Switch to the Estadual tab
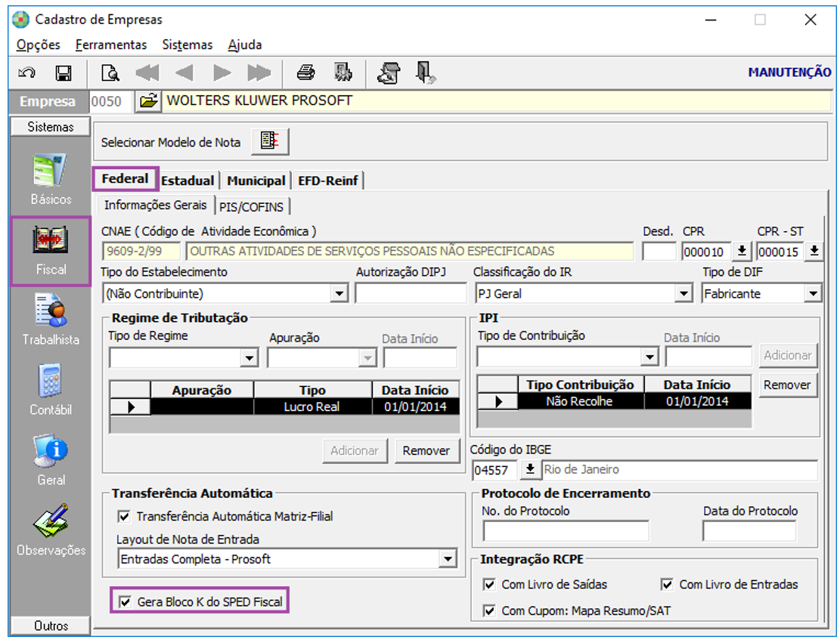Screen dimensions: 840x640 point(188,180)
